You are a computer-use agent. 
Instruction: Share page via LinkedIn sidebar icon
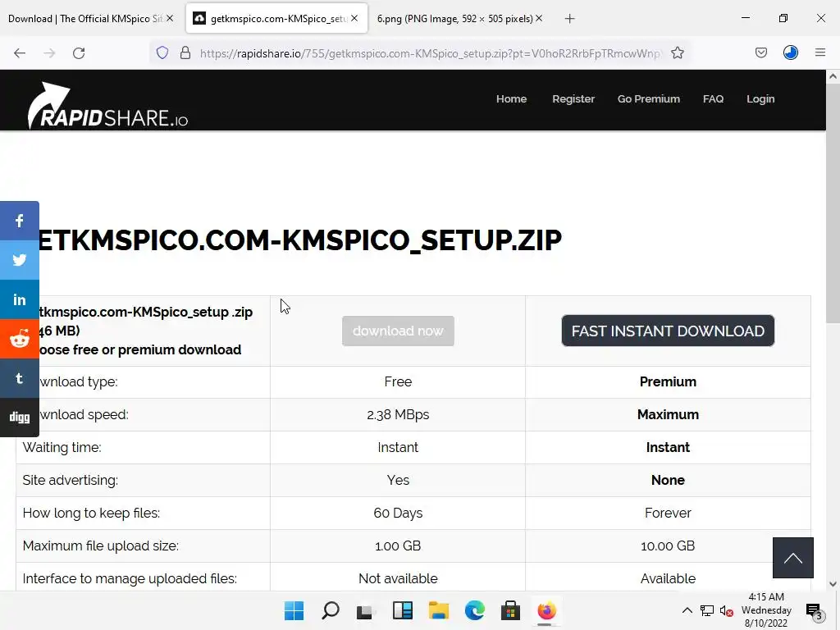click(x=20, y=299)
